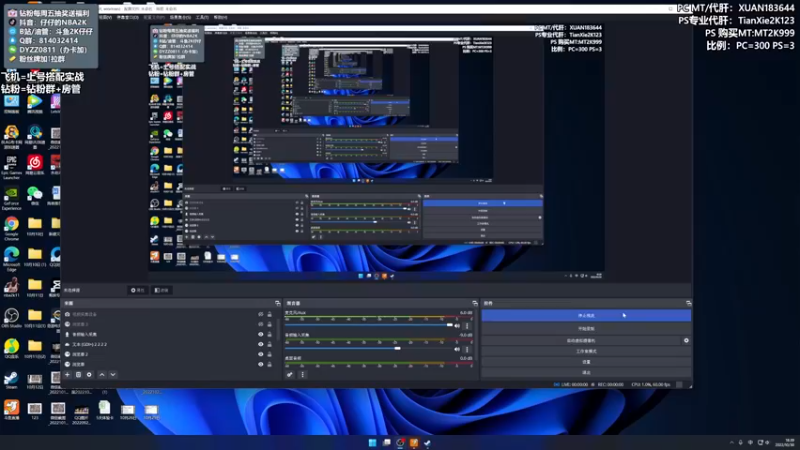Hide the 浏览器 2 source
The width and height of the screenshot is (800, 450).
[261, 354]
